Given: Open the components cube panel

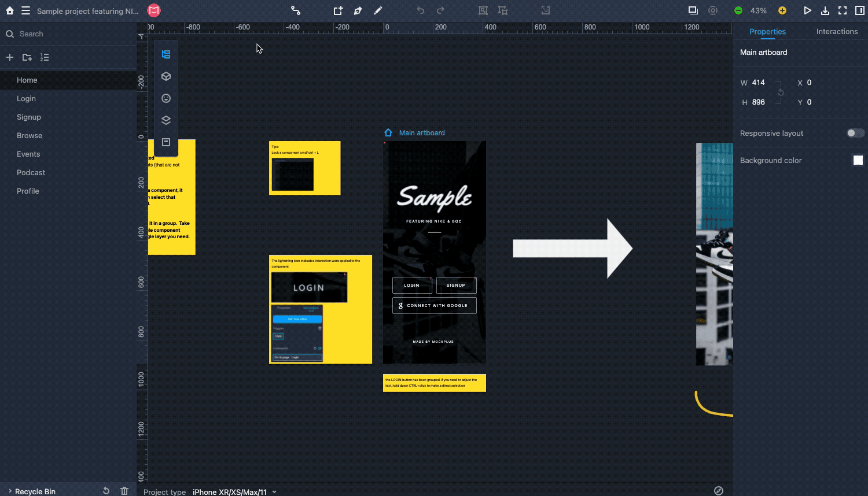Looking at the screenshot, I should 166,76.
